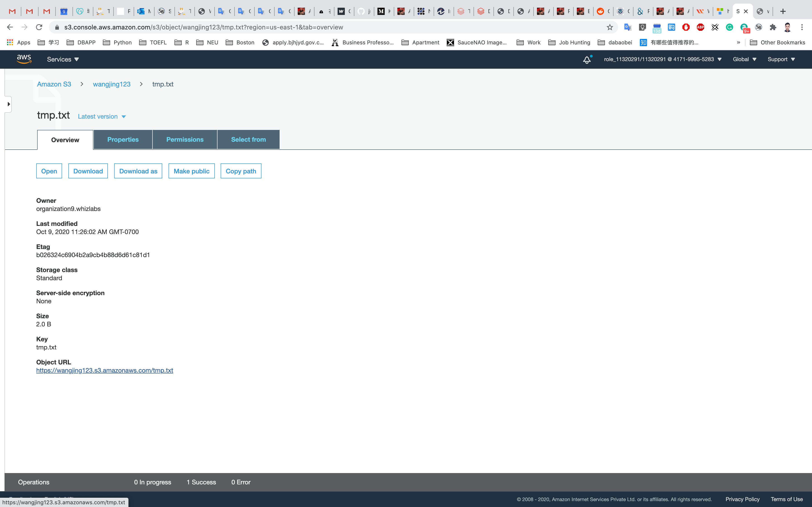Switch to the Properties tab
The width and height of the screenshot is (812, 507).
click(123, 139)
